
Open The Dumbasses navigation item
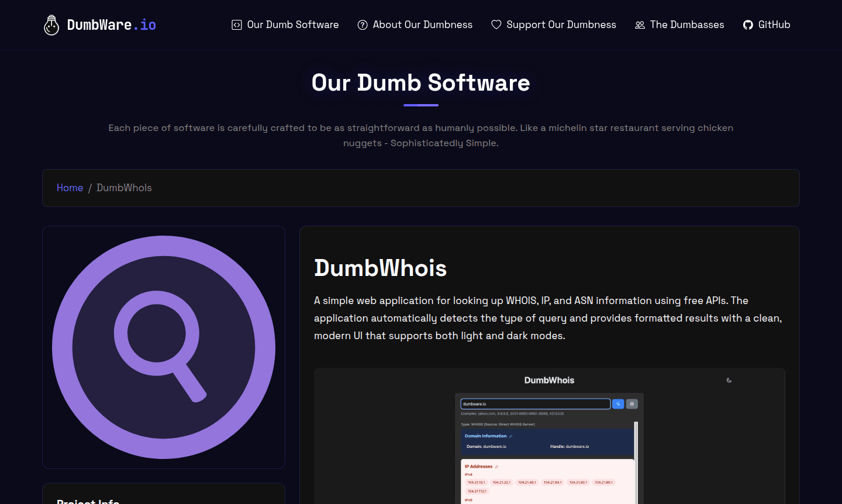pos(687,25)
